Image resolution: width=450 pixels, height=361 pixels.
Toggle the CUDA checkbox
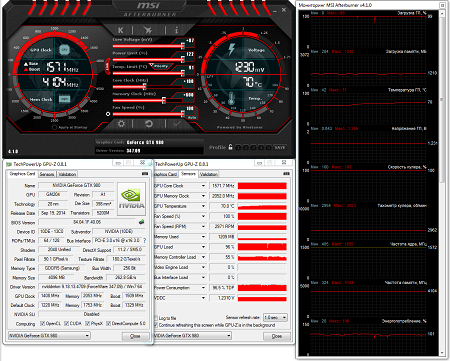[x=66, y=323]
